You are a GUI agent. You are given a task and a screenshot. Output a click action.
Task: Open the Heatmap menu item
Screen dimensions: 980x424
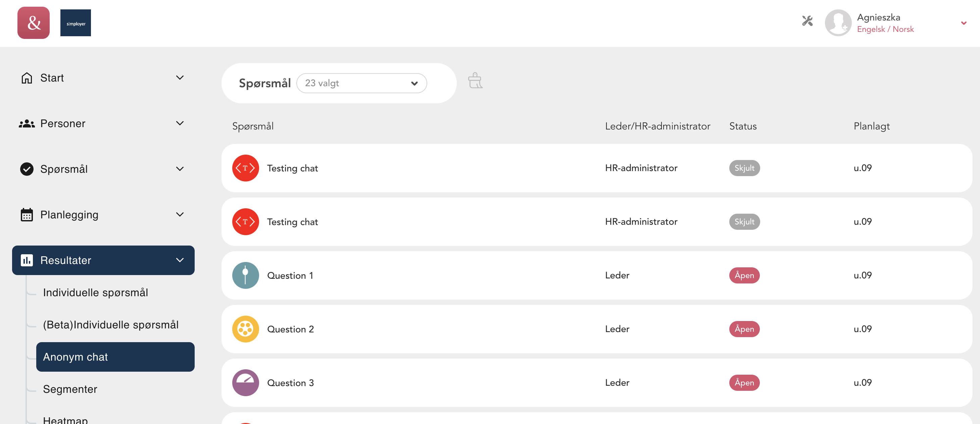click(65, 420)
